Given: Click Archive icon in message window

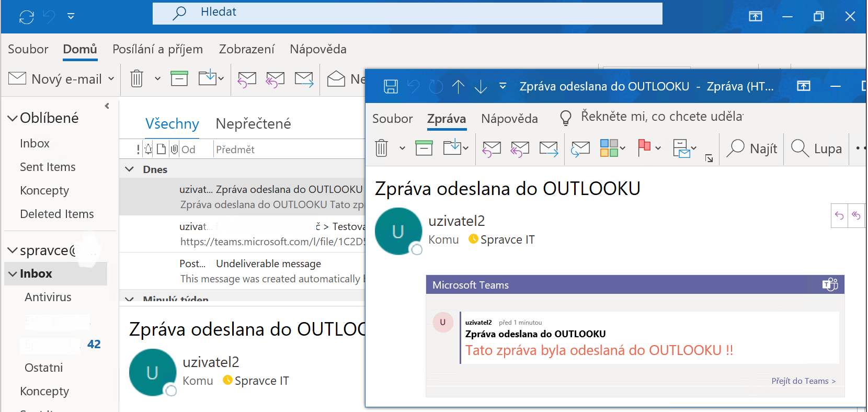Looking at the screenshot, I should [424, 148].
